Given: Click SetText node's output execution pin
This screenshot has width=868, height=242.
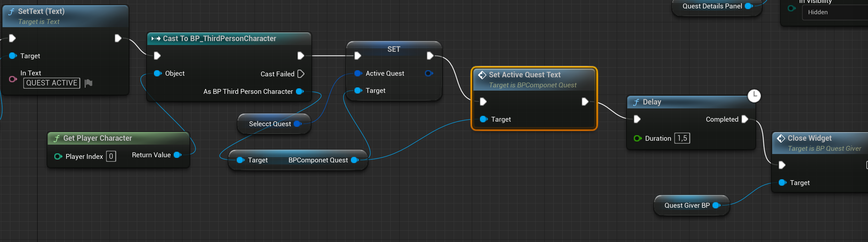Looking at the screenshot, I should [118, 38].
